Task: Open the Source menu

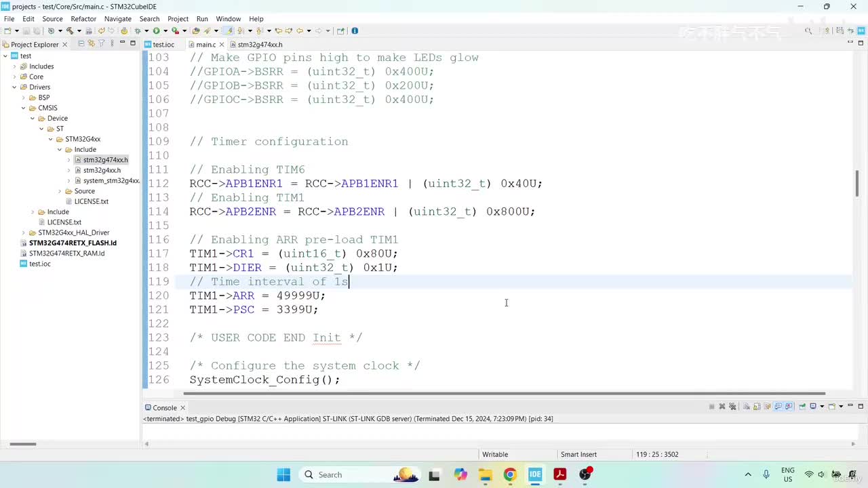Action: [x=52, y=19]
